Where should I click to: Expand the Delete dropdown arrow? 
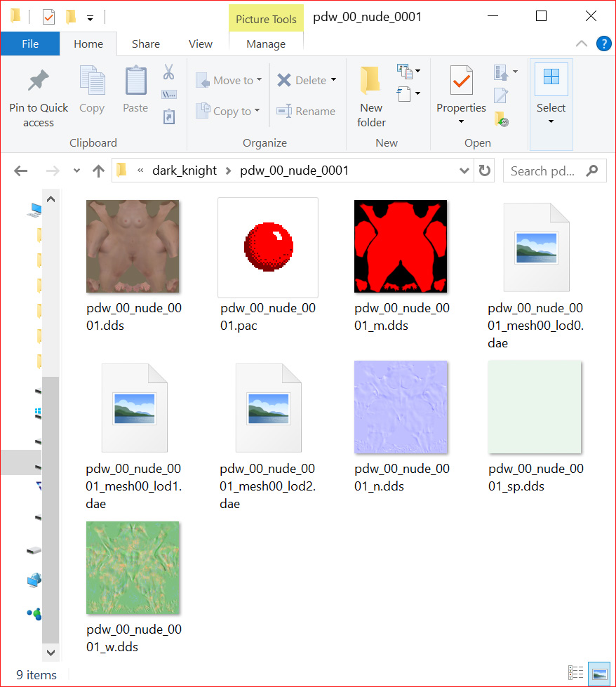click(333, 80)
